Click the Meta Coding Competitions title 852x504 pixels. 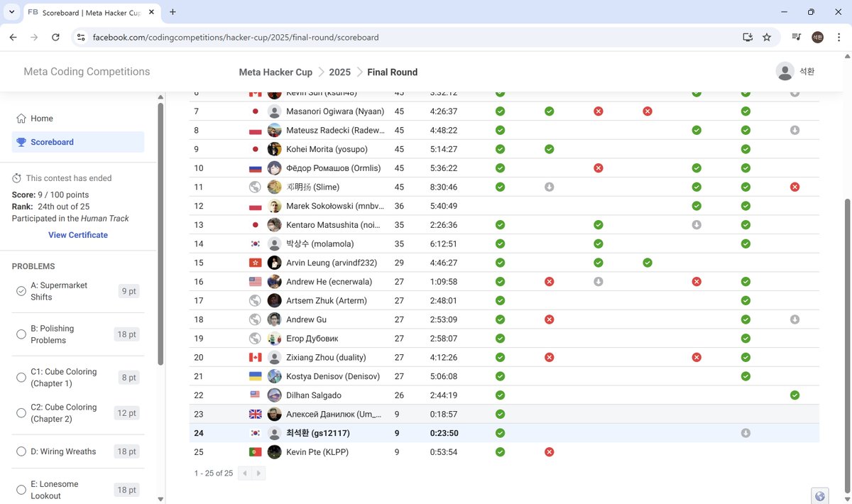87,71
